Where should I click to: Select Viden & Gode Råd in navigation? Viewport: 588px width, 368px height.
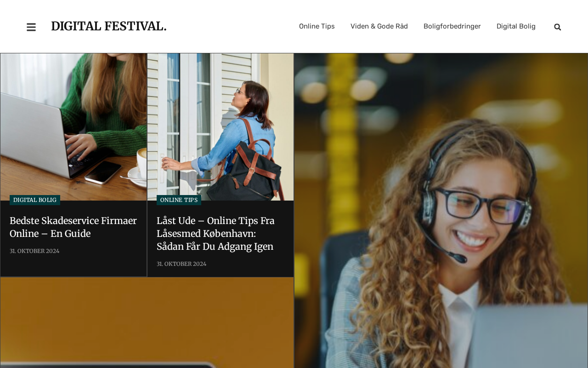[x=379, y=26]
